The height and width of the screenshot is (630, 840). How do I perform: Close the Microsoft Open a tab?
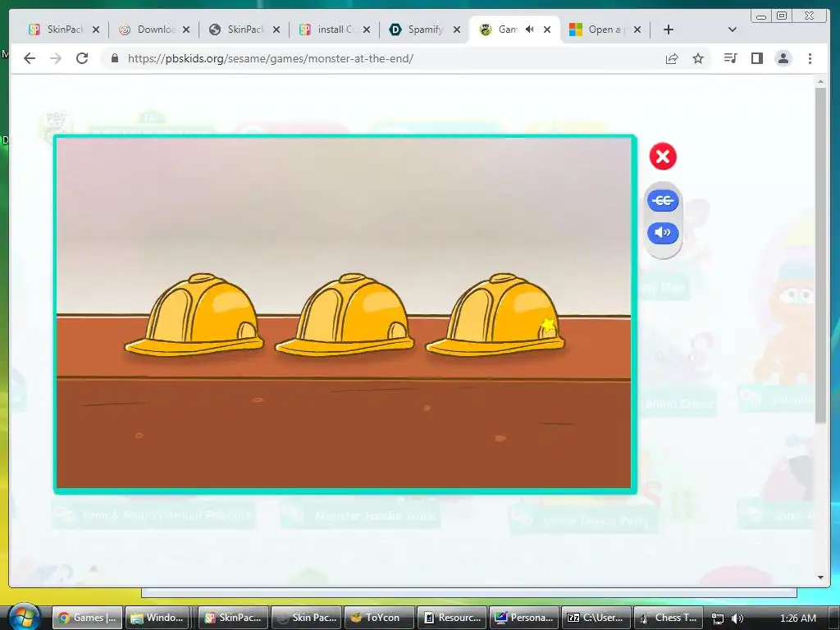click(x=637, y=30)
